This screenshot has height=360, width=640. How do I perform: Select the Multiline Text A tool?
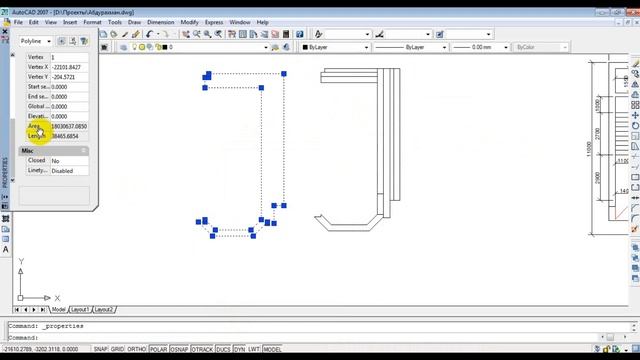6,249
